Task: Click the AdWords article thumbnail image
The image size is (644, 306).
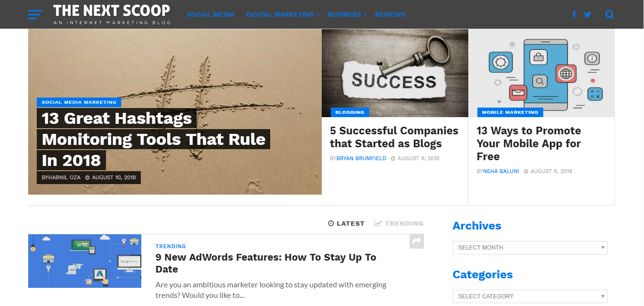Action: pyautogui.click(x=84, y=261)
